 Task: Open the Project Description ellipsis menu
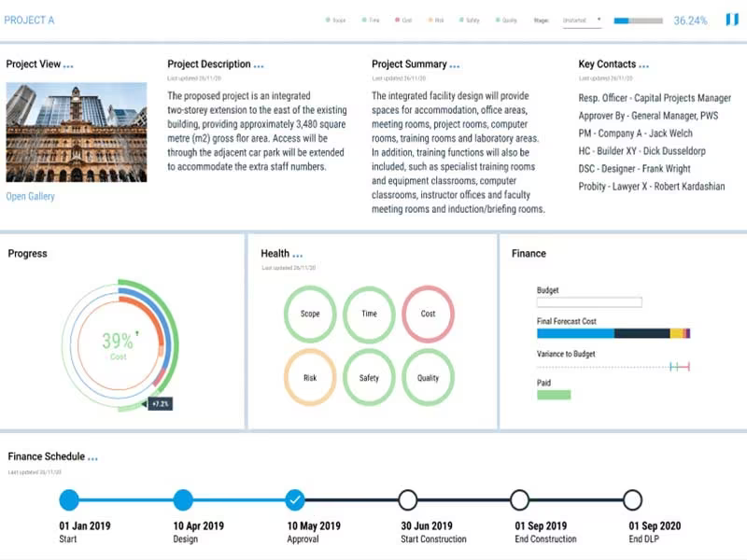tap(259, 66)
